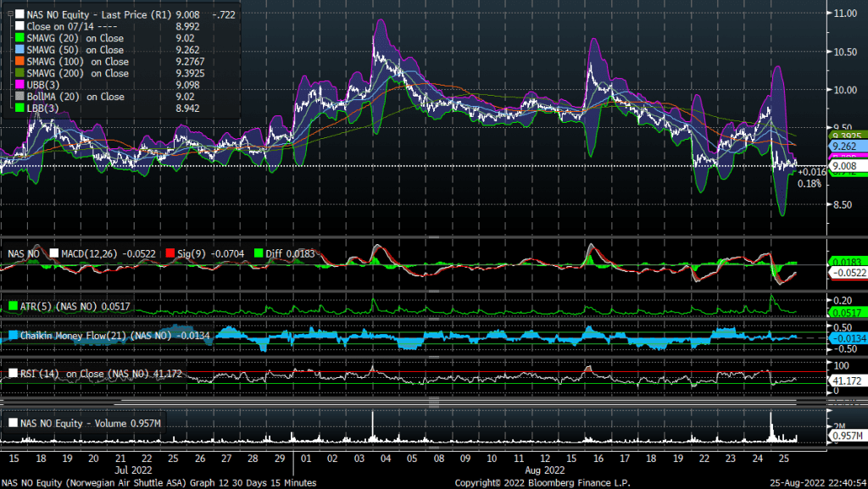
Task: Click the white '9.008' last price axis tag
Action: (x=847, y=166)
